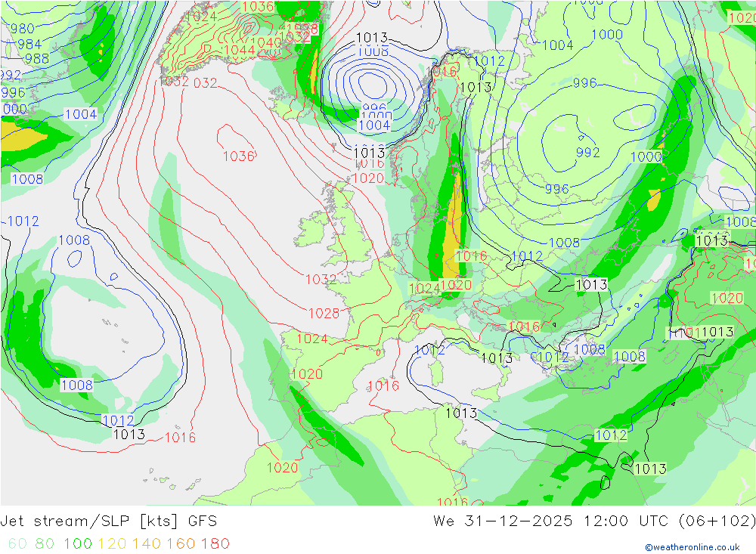
Task: Click the 1036 label in Atlantic high
Action: (x=239, y=156)
